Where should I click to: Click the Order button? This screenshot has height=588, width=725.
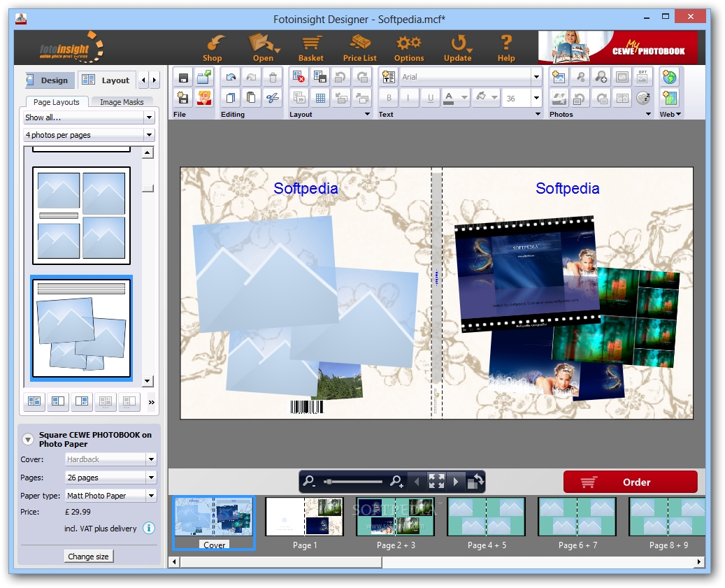click(630, 482)
